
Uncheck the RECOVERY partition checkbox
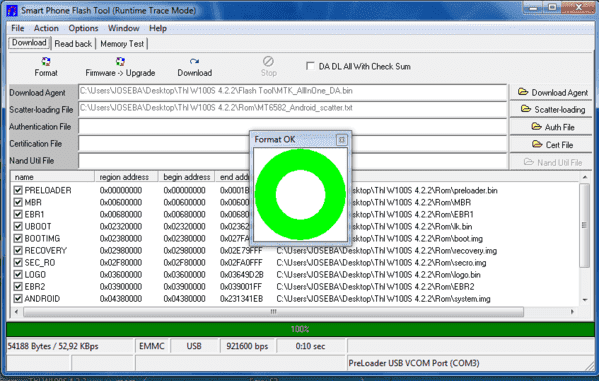tap(18, 250)
